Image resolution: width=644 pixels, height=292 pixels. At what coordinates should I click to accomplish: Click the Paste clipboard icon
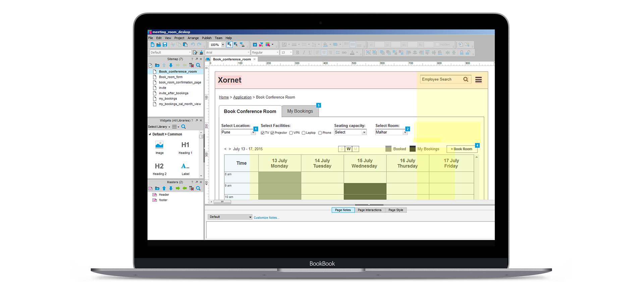(185, 45)
